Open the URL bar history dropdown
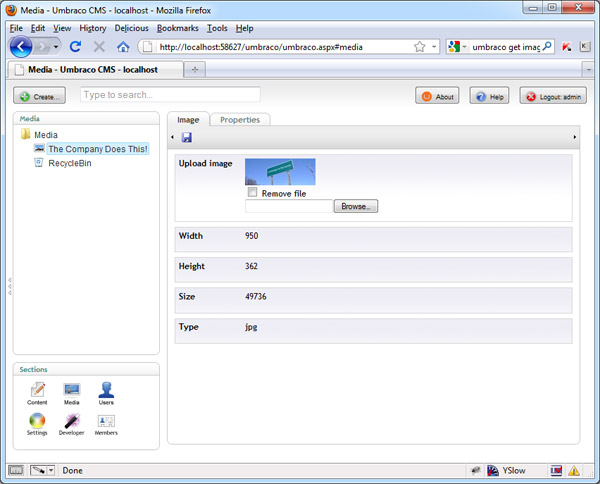600x484 pixels. (x=434, y=47)
